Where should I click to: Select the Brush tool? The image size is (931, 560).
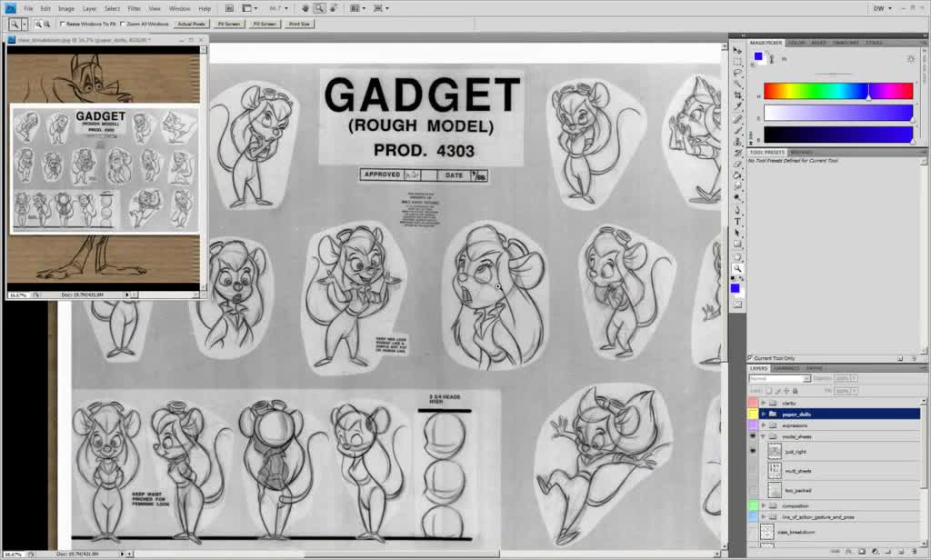coord(736,131)
